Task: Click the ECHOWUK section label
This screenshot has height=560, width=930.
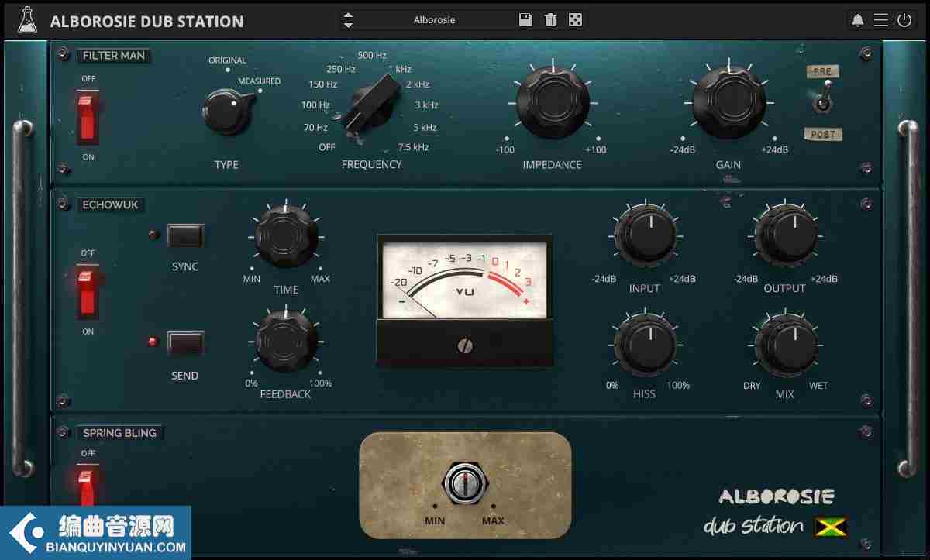Action: 111,205
